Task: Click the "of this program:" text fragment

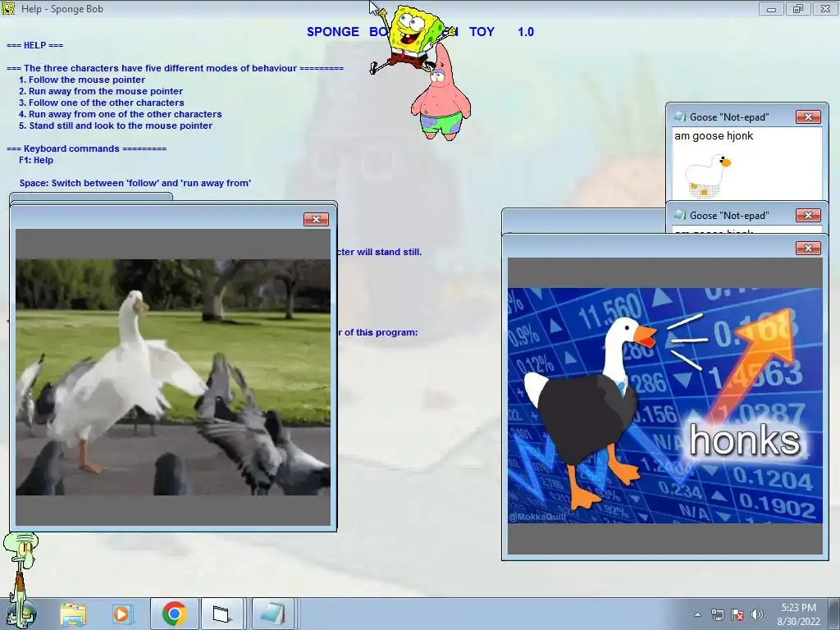Action: 381,332
